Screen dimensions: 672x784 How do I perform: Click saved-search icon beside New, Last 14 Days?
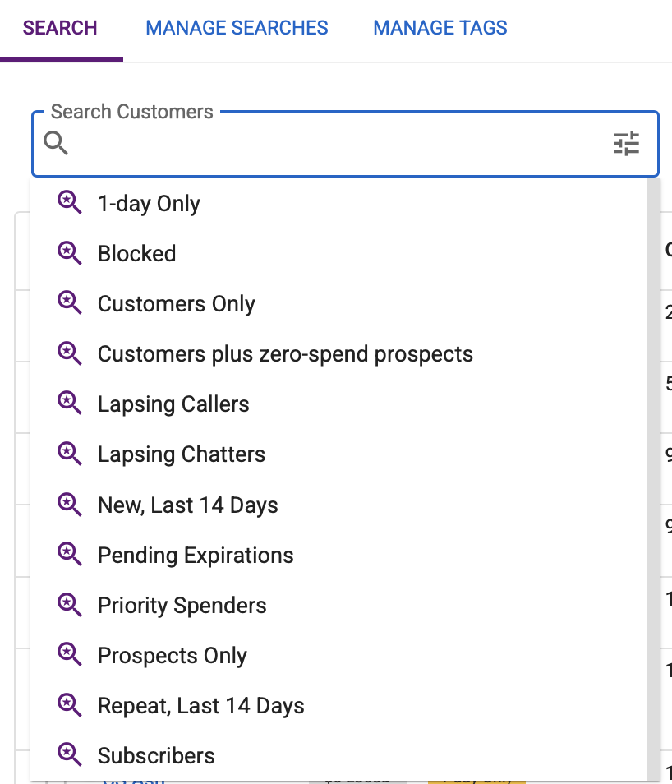(69, 504)
